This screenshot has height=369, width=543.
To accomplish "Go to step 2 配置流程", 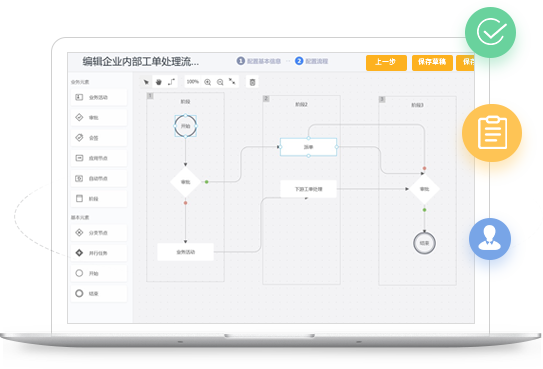I will [311, 61].
